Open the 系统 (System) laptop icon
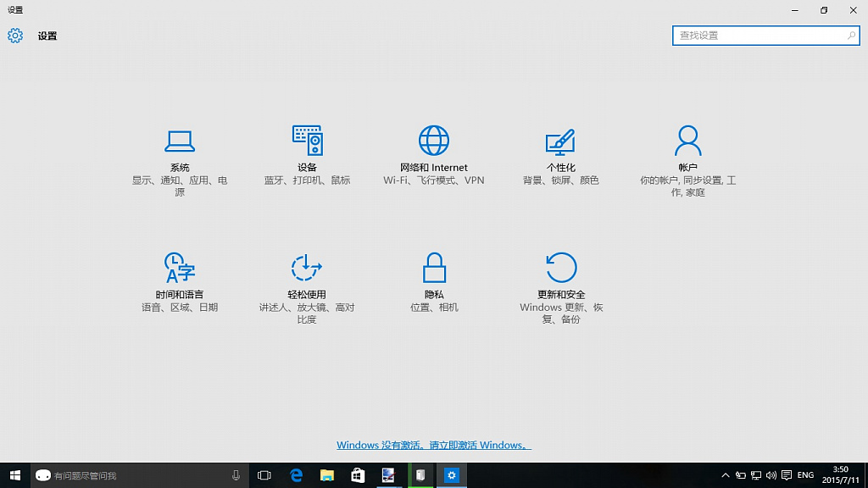 point(180,141)
